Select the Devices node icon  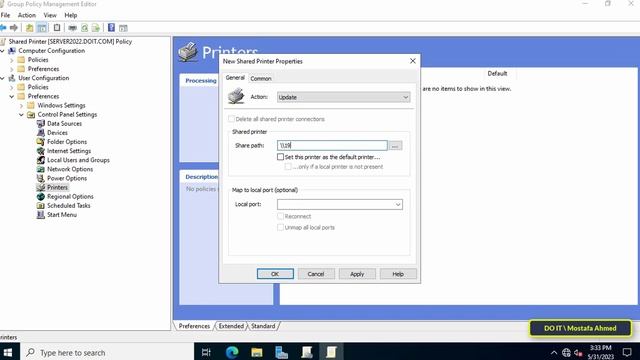(x=40, y=133)
